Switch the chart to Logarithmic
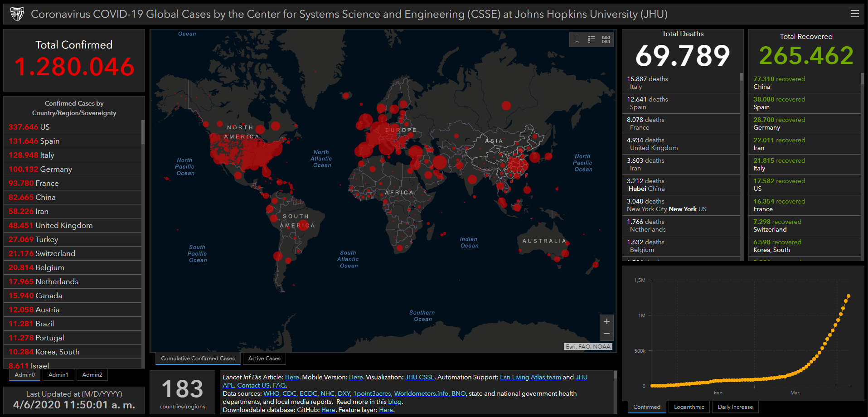The height and width of the screenshot is (417, 868). (x=689, y=407)
